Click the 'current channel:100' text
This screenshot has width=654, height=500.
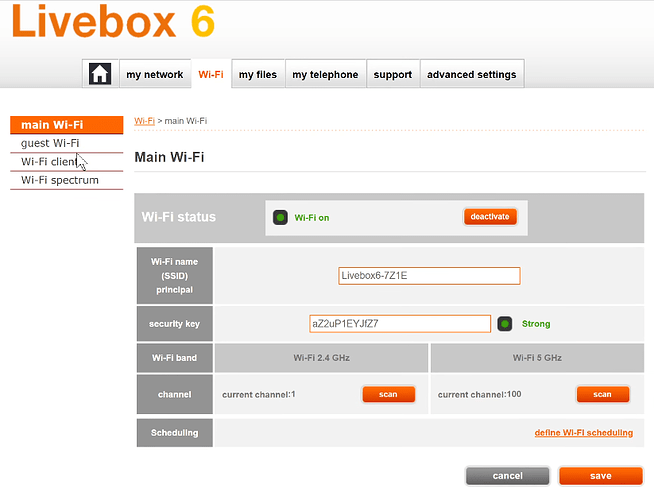[x=480, y=394]
